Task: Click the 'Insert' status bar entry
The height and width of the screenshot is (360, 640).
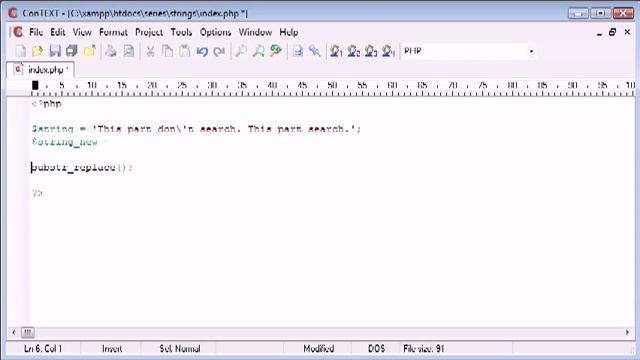Action: [x=112, y=349]
